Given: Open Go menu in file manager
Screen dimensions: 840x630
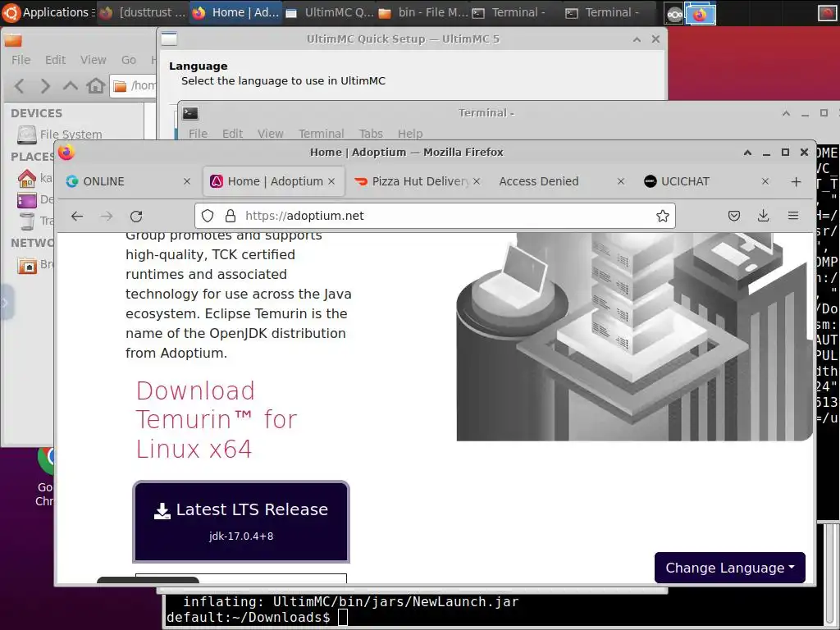Looking at the screenshot, I should coord(129,60).
